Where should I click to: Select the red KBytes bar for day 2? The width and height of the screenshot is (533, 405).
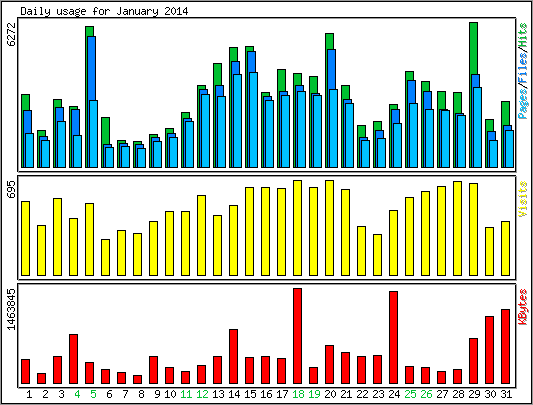coord(41,378)
